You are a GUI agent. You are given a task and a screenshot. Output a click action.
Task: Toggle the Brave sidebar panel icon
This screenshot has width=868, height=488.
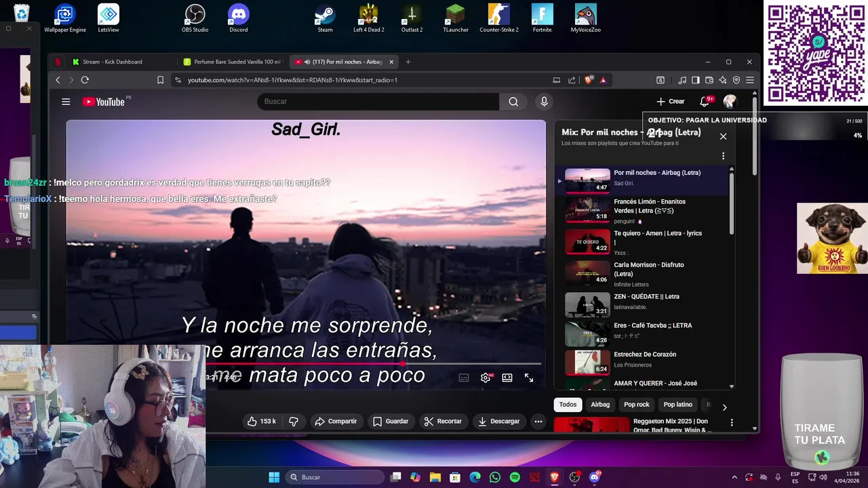[696, 80]
